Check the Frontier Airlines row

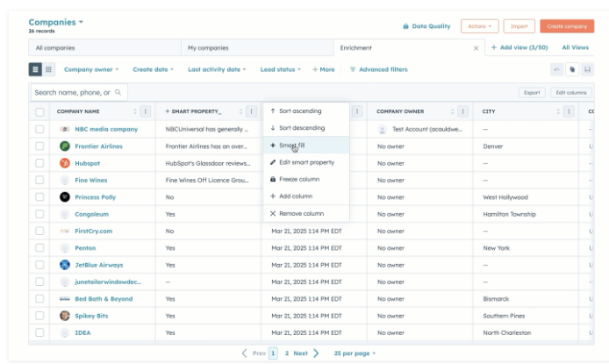(39, 146)
